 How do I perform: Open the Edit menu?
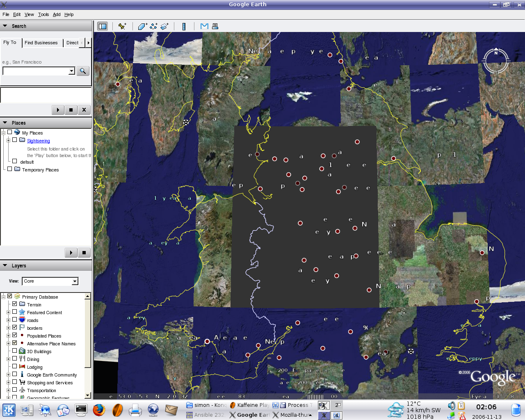[x=17, y=14]
